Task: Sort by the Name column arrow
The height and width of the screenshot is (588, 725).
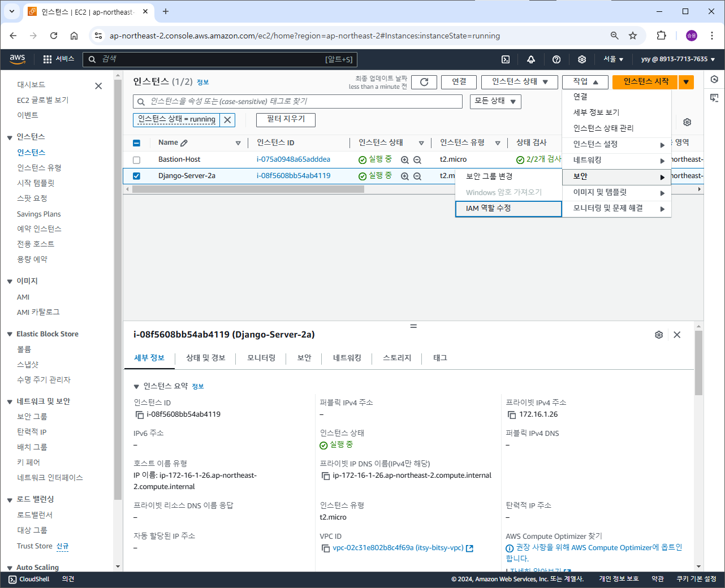Action: 238,143
